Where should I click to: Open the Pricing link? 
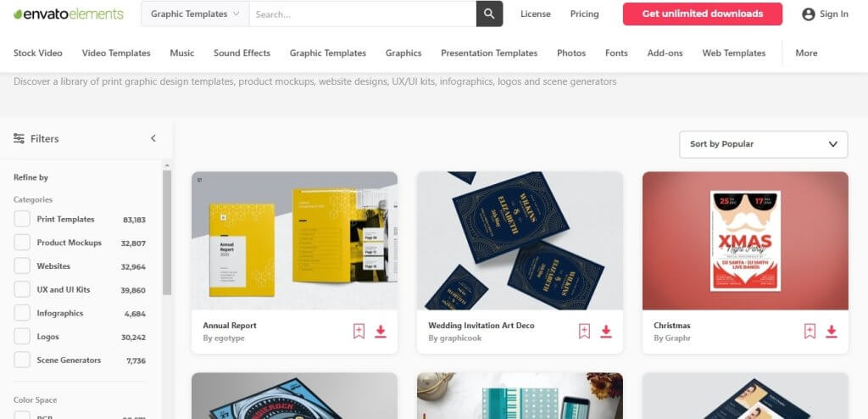point(585,14)
